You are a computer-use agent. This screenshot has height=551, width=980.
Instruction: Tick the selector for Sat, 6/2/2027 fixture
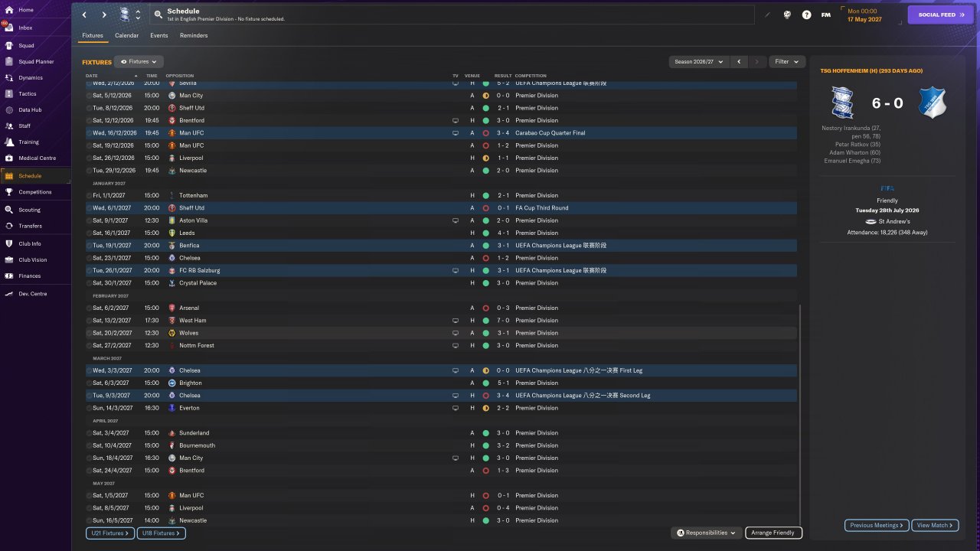(89, 308)
